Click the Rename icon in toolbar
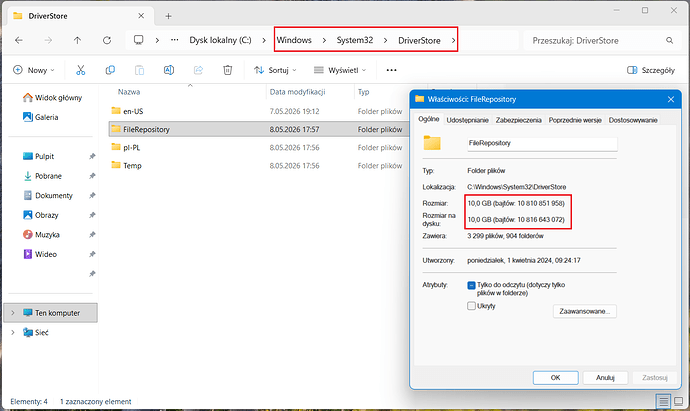The image size is (690, 411). [x=169, y=70]
